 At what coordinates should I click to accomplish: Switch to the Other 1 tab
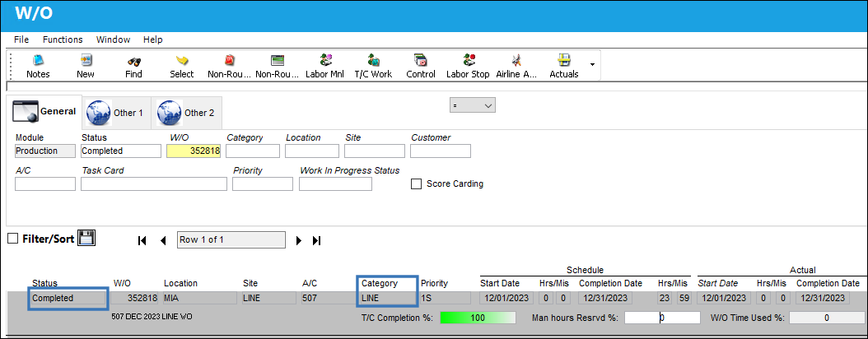click(x=116, y=112)
